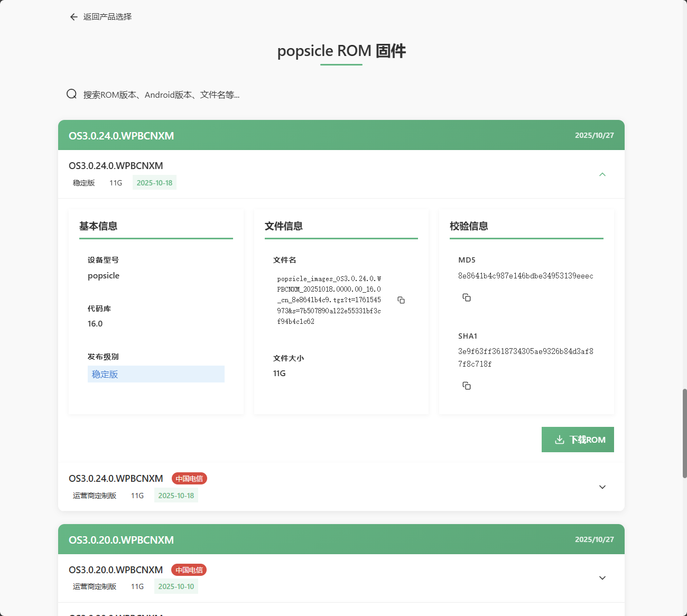This screenshot has width=687, height=616.
Task: Click the 下载ROM button
Action: click(578, 439)
